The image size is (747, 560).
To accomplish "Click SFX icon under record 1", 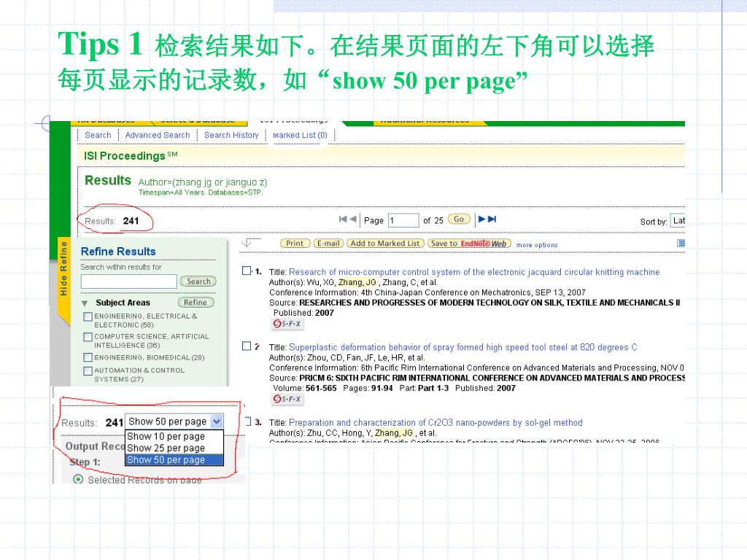I will click(x=287, y=324).
